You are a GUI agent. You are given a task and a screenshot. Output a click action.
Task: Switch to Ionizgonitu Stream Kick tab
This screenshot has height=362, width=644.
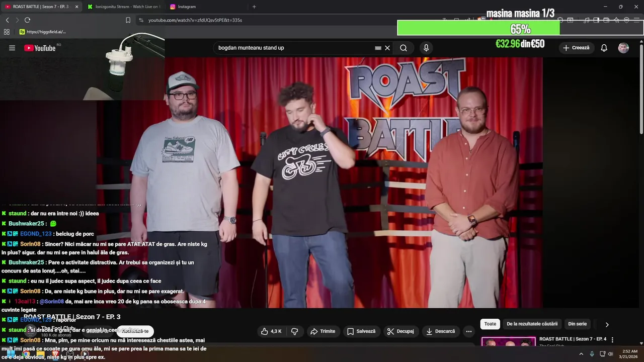click(123, 7)
